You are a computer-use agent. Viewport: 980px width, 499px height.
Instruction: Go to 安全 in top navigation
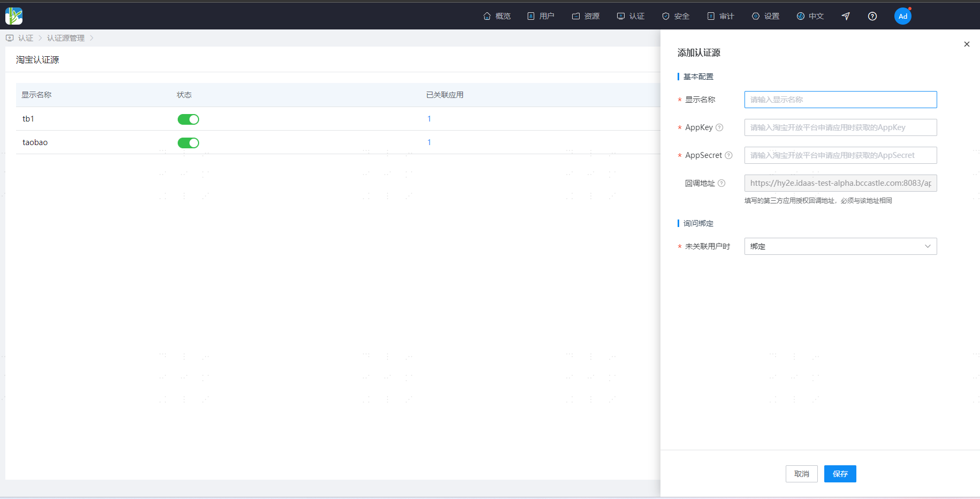point(675,16)
